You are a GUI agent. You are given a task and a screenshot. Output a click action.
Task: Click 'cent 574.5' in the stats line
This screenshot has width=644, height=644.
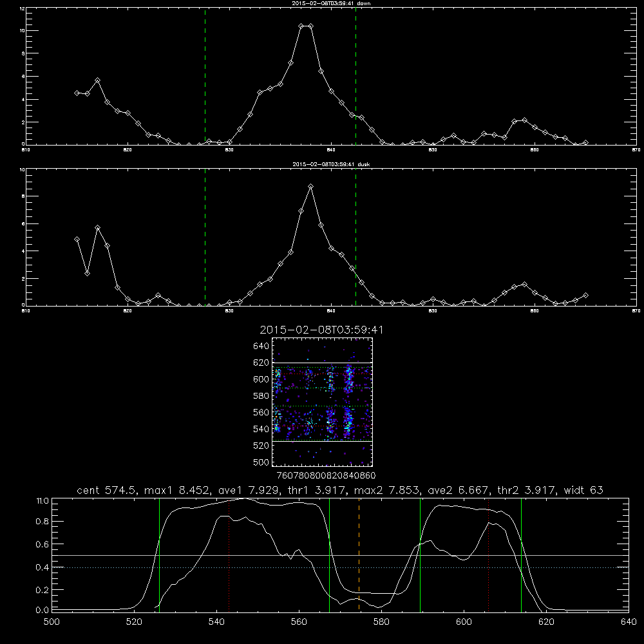(108, 490)
